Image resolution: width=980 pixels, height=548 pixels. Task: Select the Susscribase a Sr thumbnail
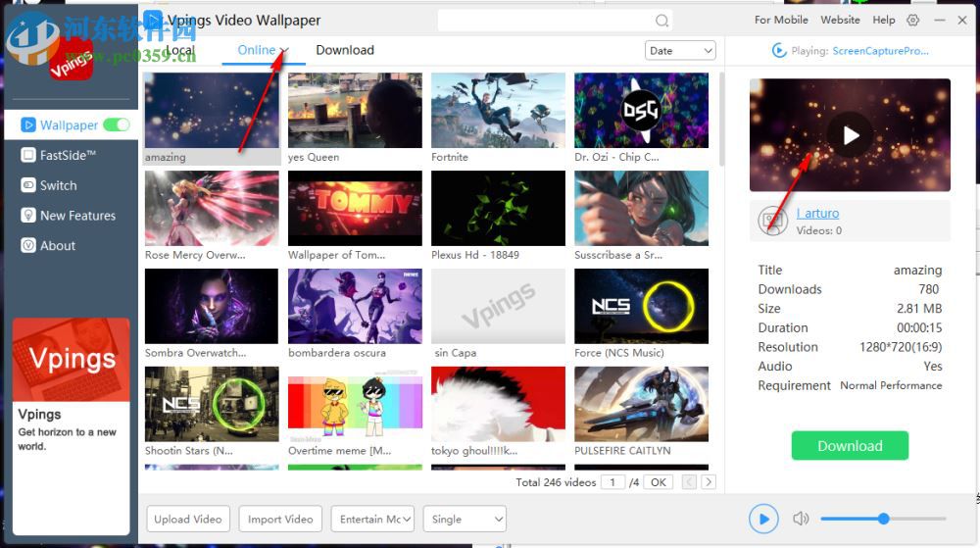(x=641, y=208)
